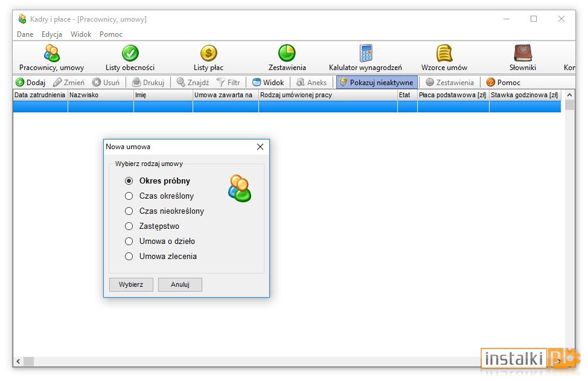Sort by the Data zatrudnienia column header
This screenshot has width=588, height=381.
pos(40,95)
